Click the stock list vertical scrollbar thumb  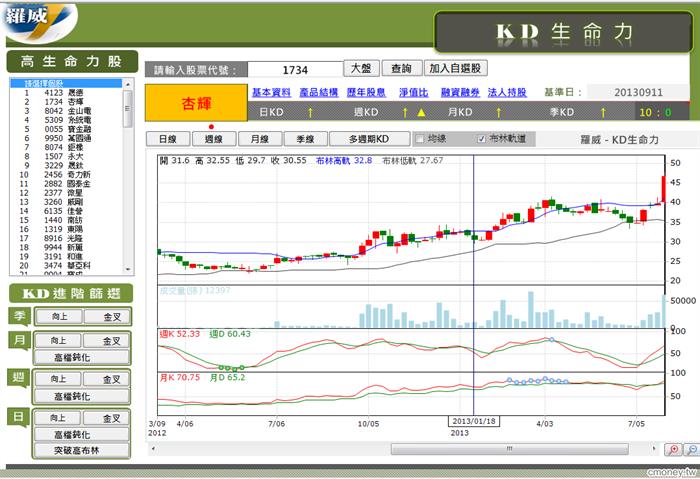coord(128,108)
